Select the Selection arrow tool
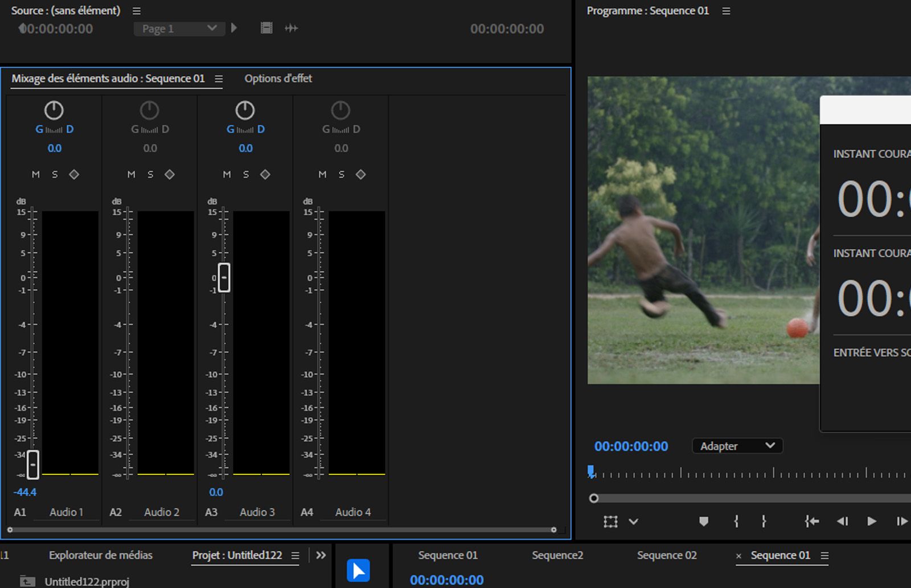This screenshot has width=911, height=588. tap(358, 570)
